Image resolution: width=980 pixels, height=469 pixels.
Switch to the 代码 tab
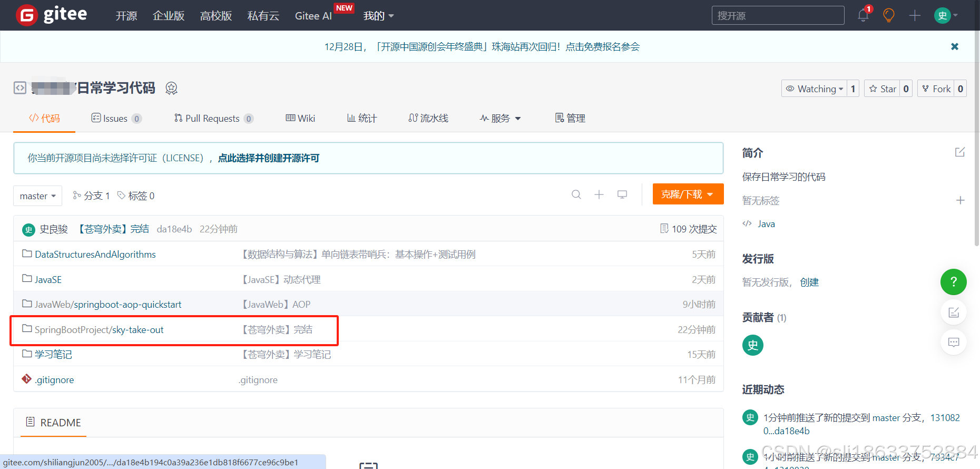point(44,118)
